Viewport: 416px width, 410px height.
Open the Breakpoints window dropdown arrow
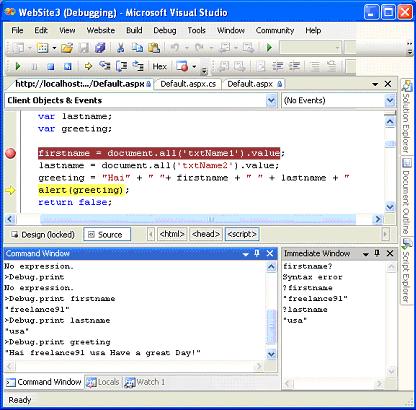coord(194,67)
